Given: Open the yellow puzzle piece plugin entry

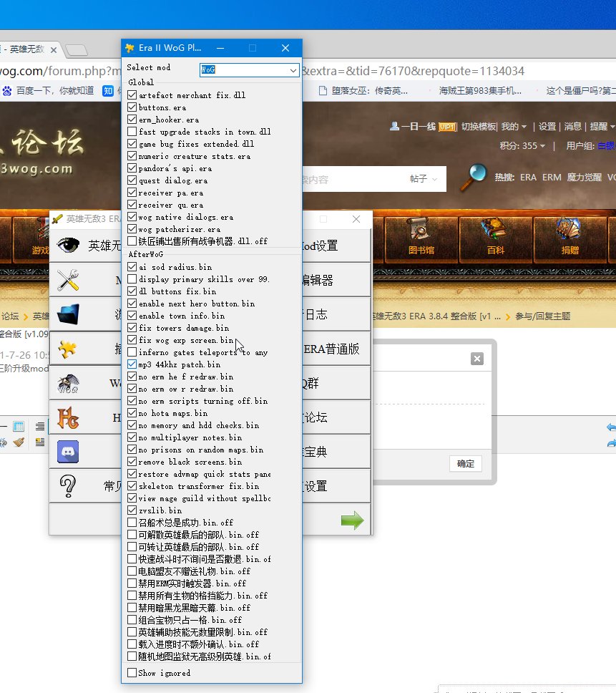Looking at the screenshot, I should (67, 349).
